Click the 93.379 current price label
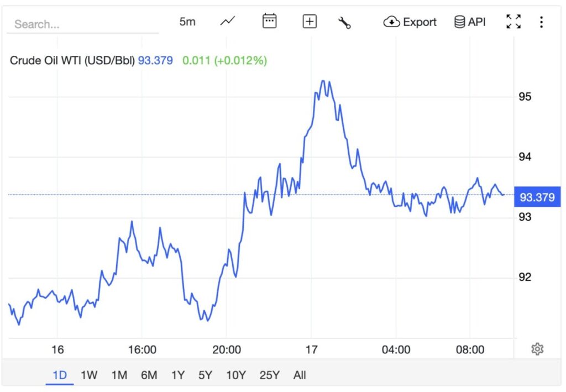The image size is (566, 392). tap(537, 197)
